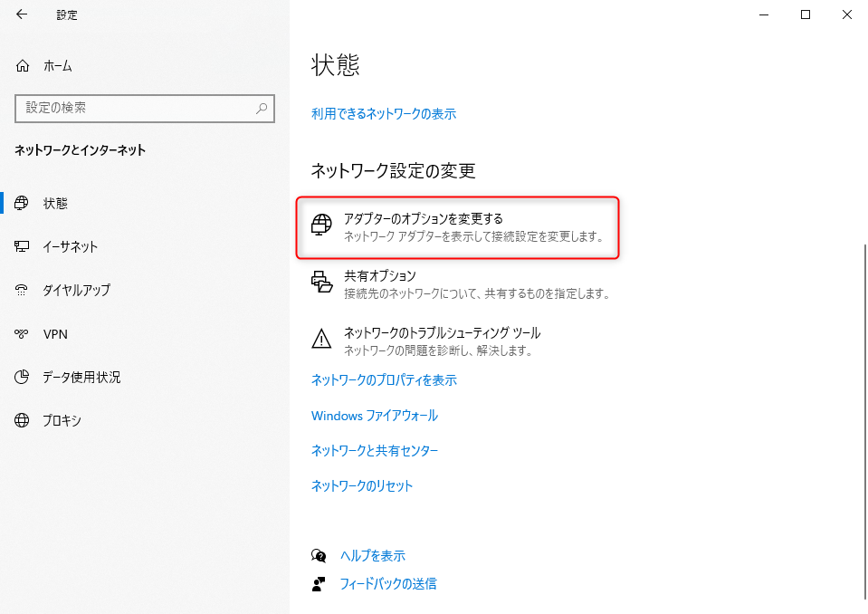Click the 共有オプション printer icon
868x614 pixels.
tap(321, 282)
